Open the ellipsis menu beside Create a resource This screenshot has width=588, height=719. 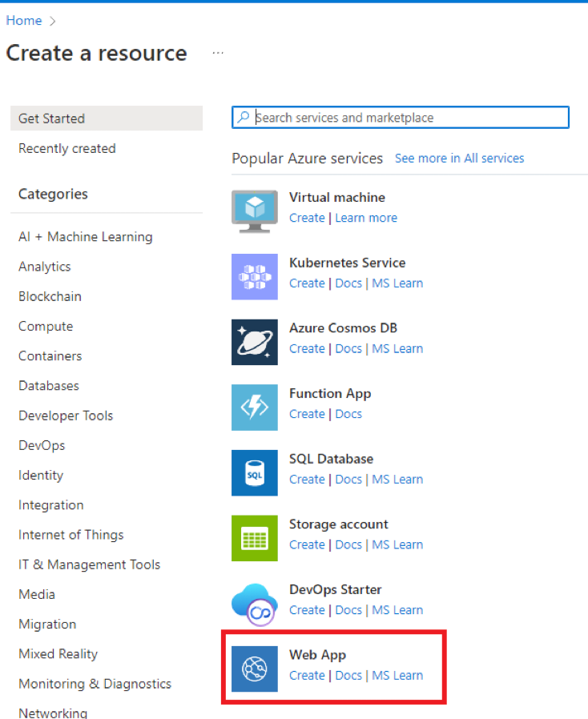(218, 53)
